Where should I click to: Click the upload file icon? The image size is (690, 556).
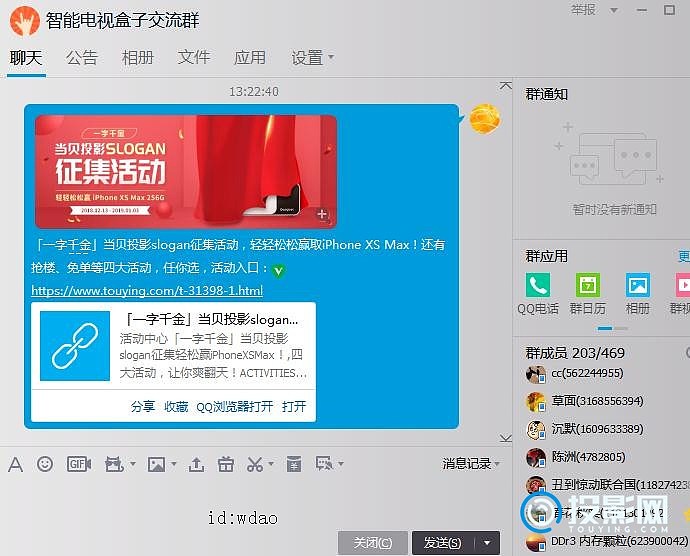196,464
